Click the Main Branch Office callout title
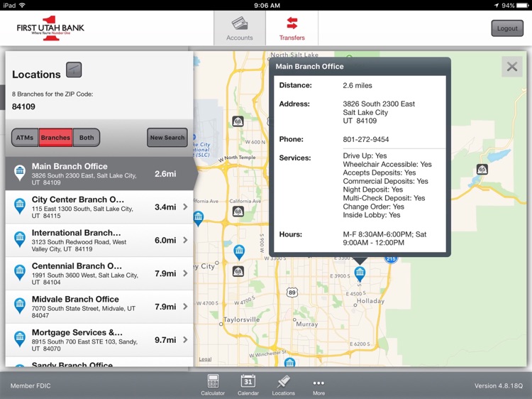Image resolution: width=532 pixels, height=399 pixels. click(x=309, y=67)
